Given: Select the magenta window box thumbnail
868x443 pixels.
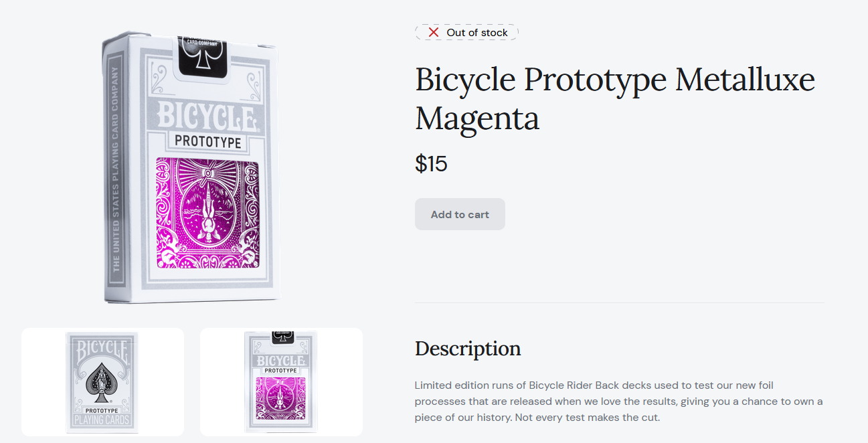Looking at the screenshot, I should tap(281, 382).
